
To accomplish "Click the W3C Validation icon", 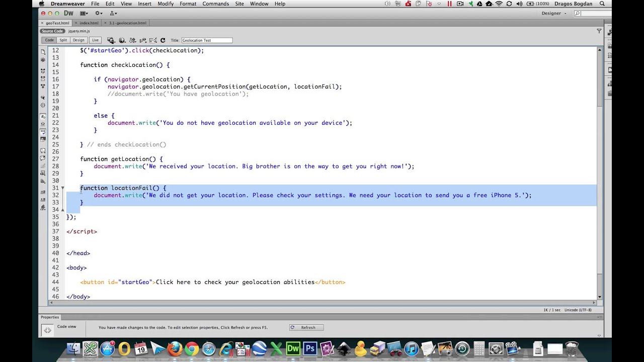I will (x=143, y=40).
